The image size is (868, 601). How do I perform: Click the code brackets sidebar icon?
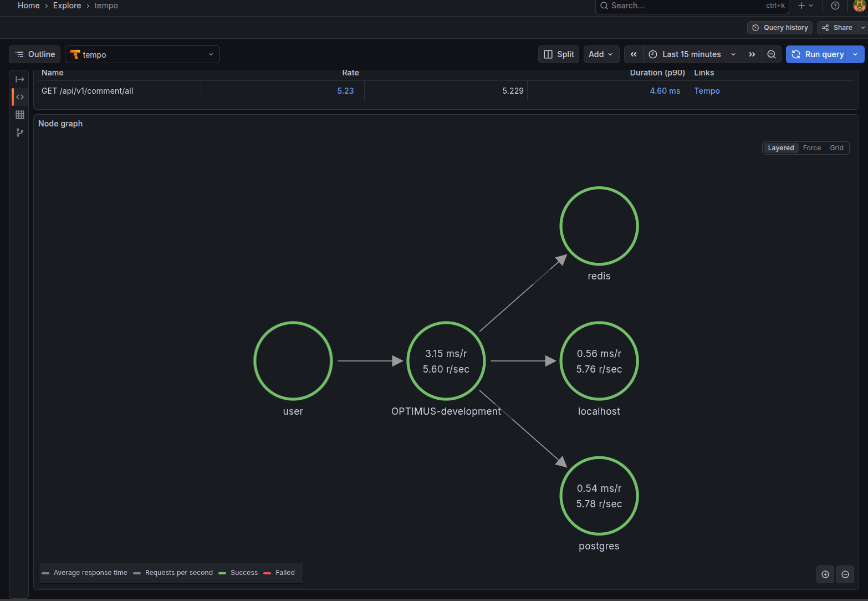(x=20, y=97)
